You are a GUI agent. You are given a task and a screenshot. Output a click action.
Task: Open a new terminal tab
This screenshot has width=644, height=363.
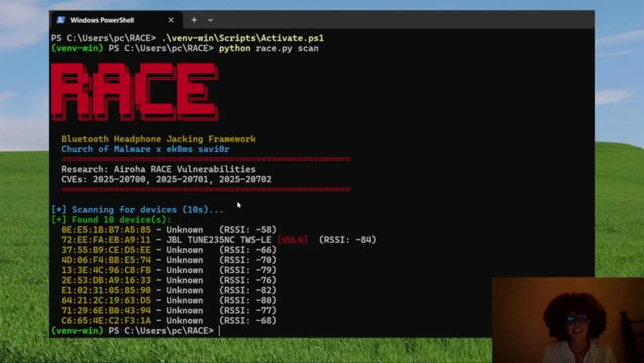point(194,20)
